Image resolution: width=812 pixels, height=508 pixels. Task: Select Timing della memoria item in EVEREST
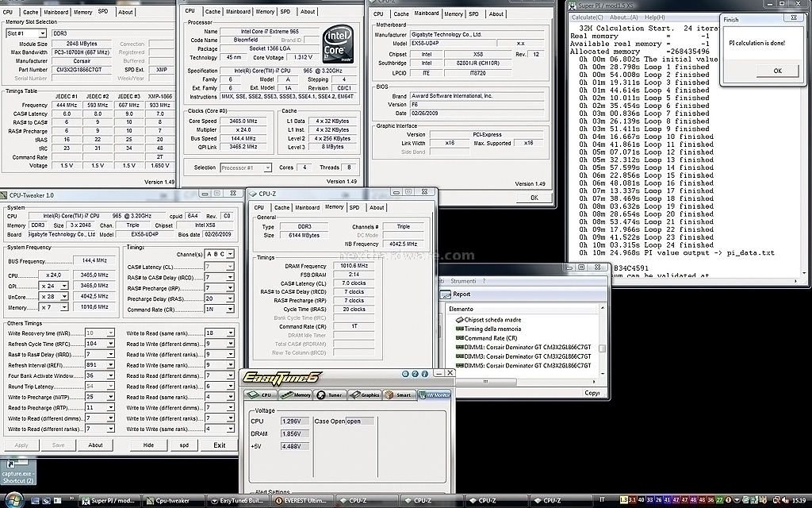[x=488, y=329]
